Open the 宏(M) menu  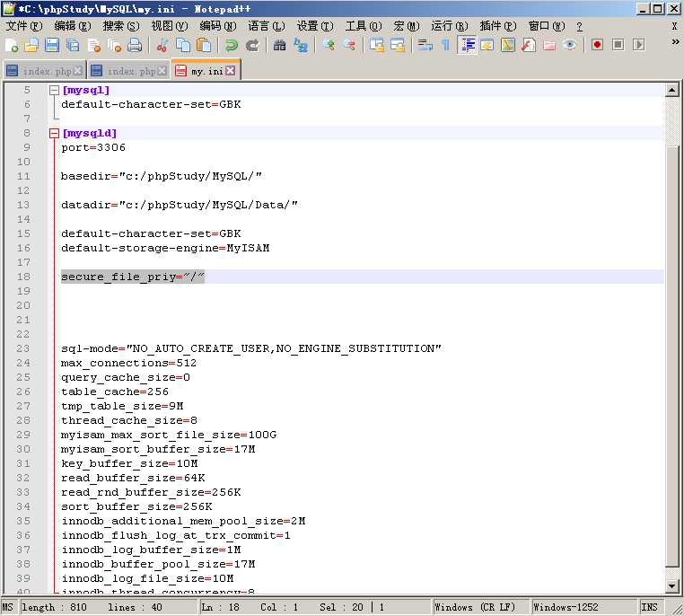pos(407,26)
